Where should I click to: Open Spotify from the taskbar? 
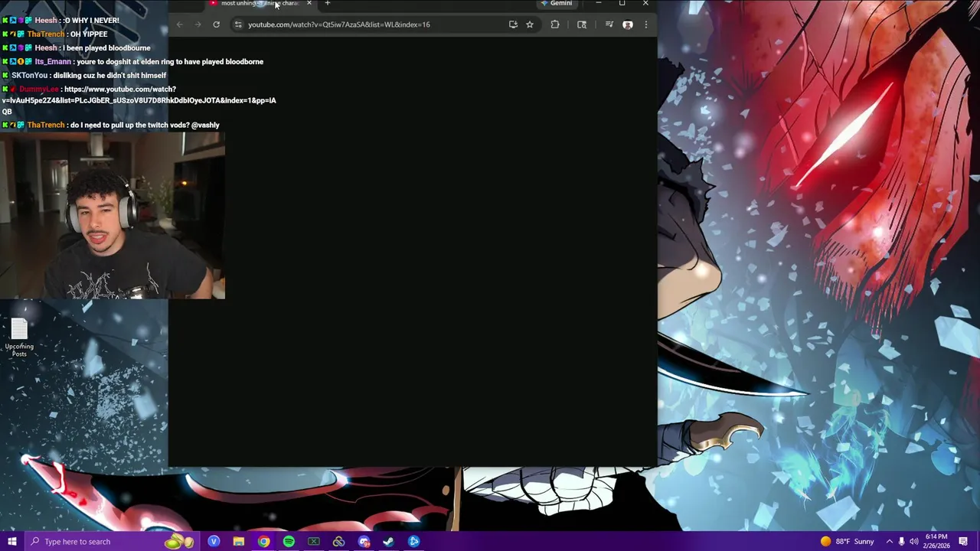tap(289, 542)
